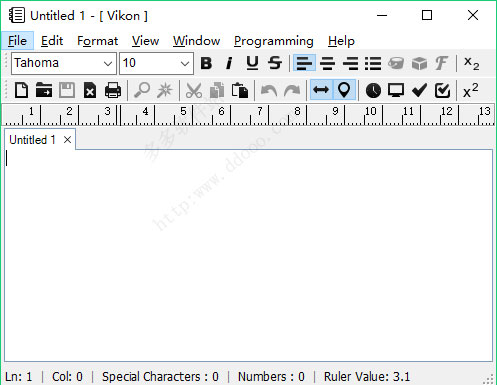Open the File menu
Viewport: 497px width, 385px height.
click(x=17, y=41)
